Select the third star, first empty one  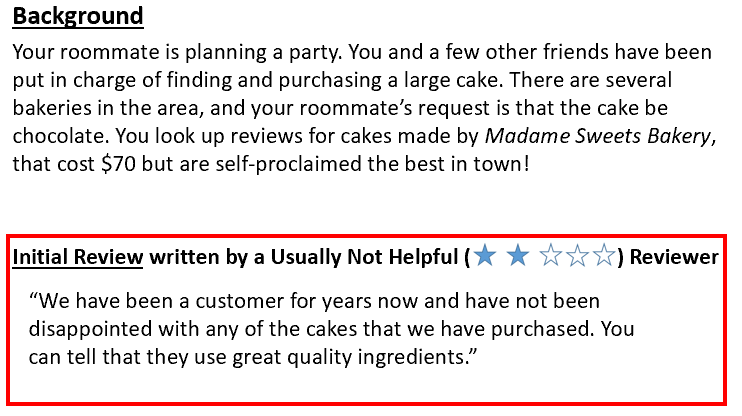(x=549, y=257)
